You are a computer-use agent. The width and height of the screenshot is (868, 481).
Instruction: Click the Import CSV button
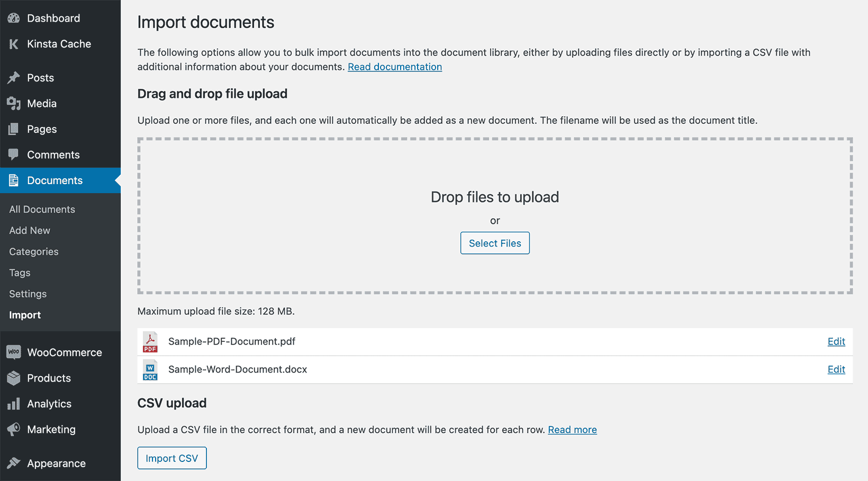tap(171, 458)
